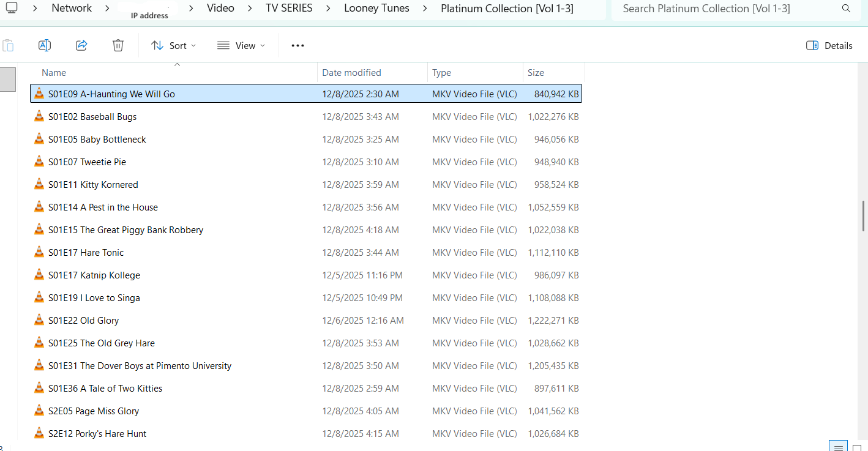Go to the Video folder in breadcrumb

tap(220, 9)
